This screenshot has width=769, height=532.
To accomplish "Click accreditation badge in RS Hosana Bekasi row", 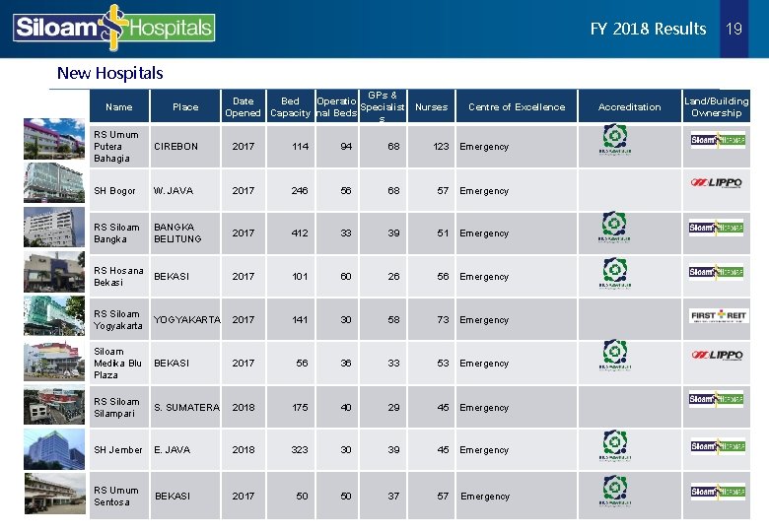I will (x=615, y=273).
